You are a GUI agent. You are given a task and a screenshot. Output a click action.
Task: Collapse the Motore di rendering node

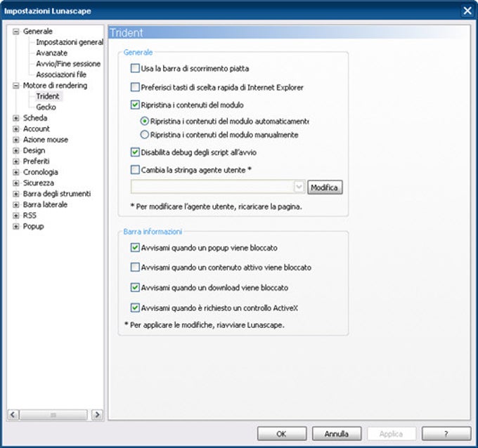pyautogui.click(x=16, y=86)
